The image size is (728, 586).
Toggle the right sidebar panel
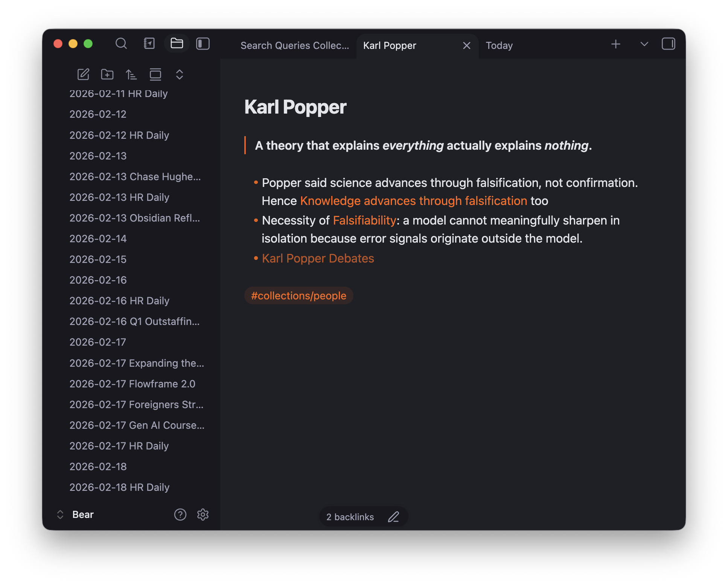click(x=669, y=44)
